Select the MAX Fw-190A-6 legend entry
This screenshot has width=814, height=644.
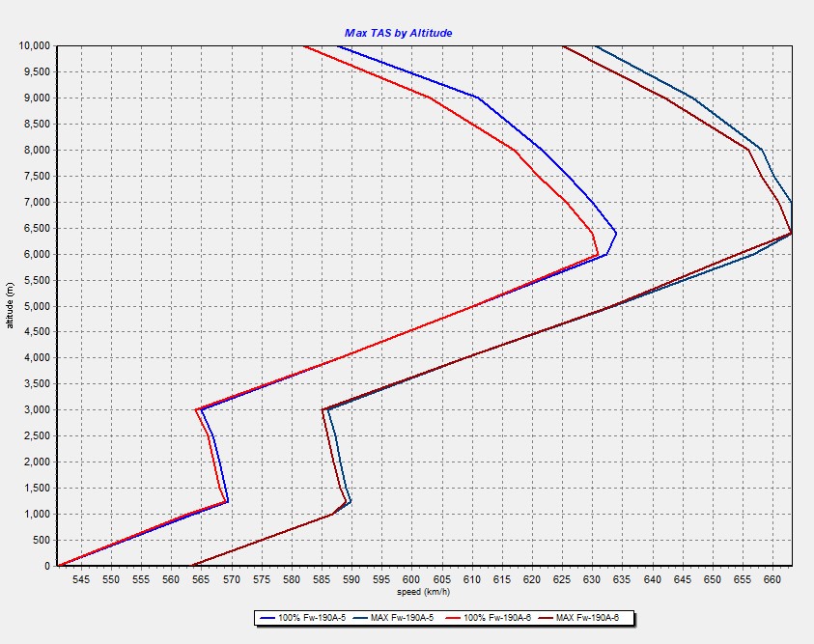[578, 618]
